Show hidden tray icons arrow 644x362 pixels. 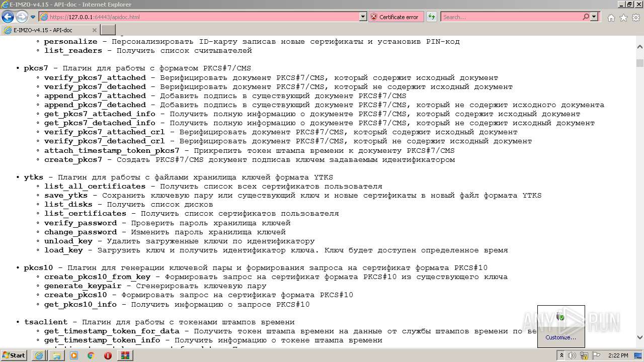561,355
